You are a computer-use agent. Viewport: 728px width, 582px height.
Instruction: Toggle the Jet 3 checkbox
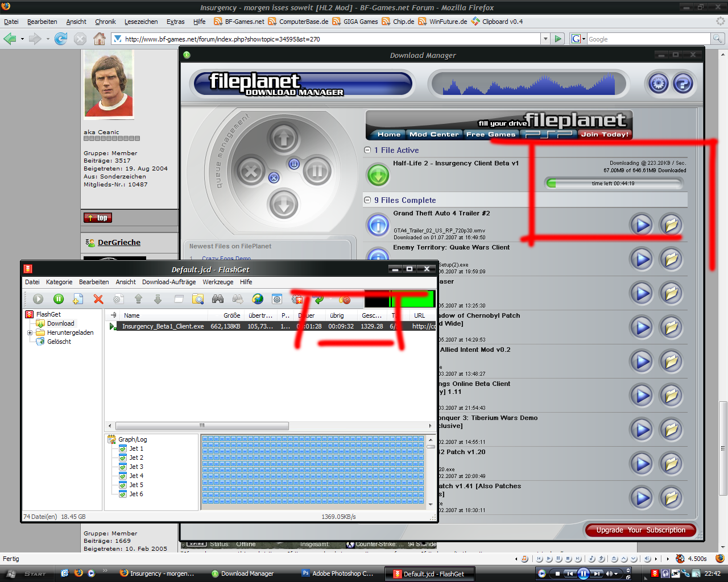[x=122, y=467]
